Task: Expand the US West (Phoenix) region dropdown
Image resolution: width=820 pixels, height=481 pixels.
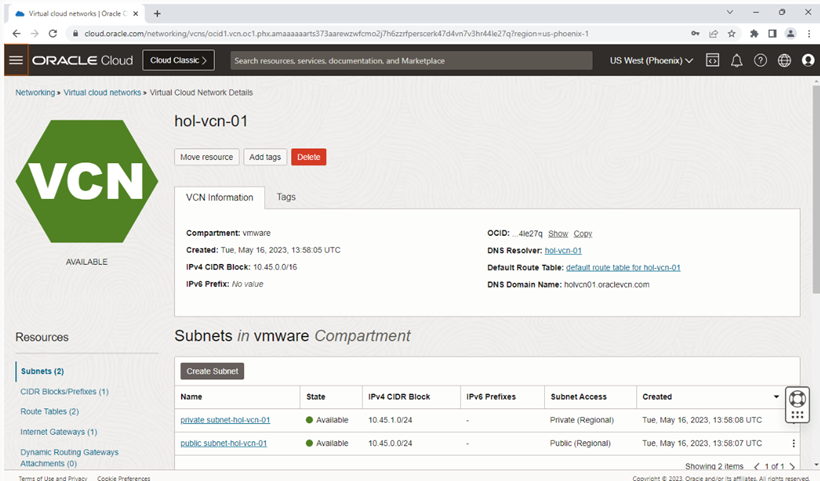Action: point(652,61)
